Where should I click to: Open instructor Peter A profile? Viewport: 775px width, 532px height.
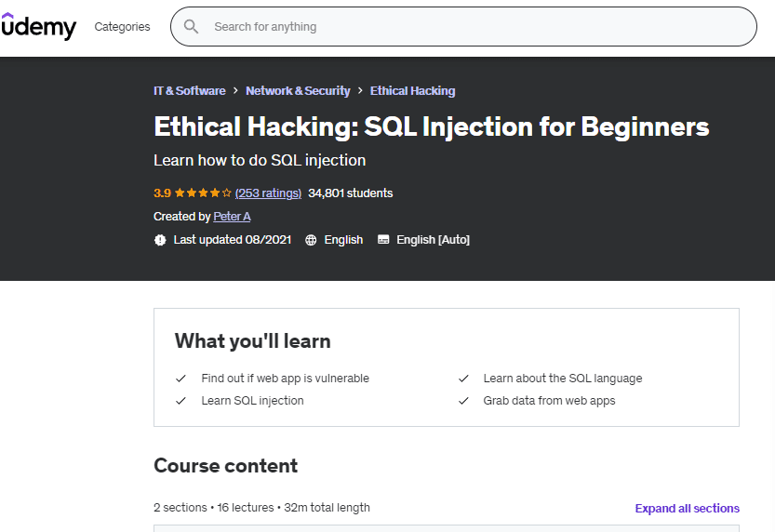pyautogui.click(x=232, y=217)
